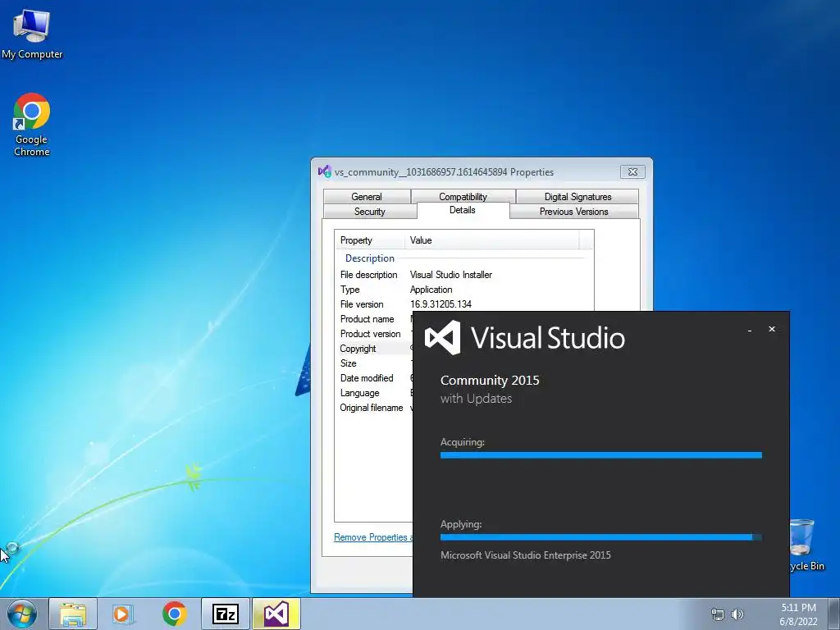The height and width of the screenshot is (630, 840).
Task: Click the Acquiring progress bar
Action: click(601, 455)
